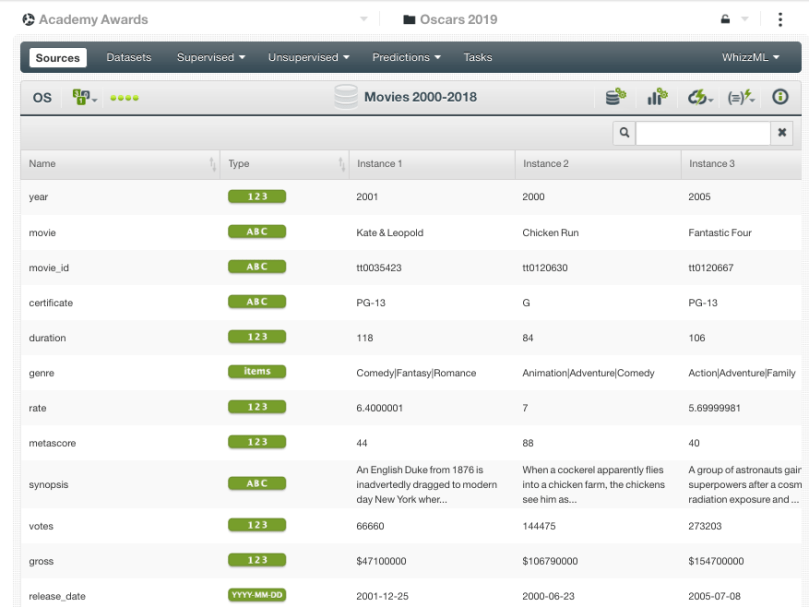Click the items type badge for genre

coord(257,372)
